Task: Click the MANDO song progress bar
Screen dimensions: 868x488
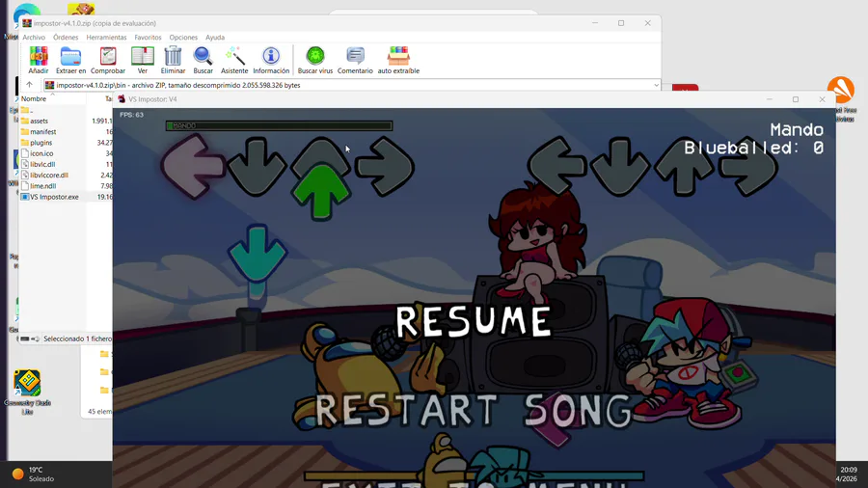Action: coord(279,125)
